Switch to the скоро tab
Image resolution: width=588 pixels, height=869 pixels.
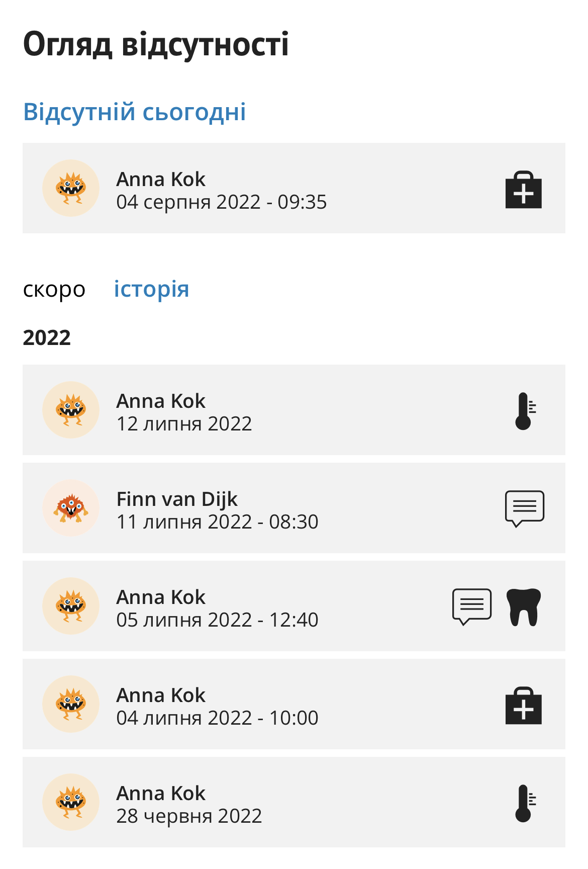pos(54,290)
